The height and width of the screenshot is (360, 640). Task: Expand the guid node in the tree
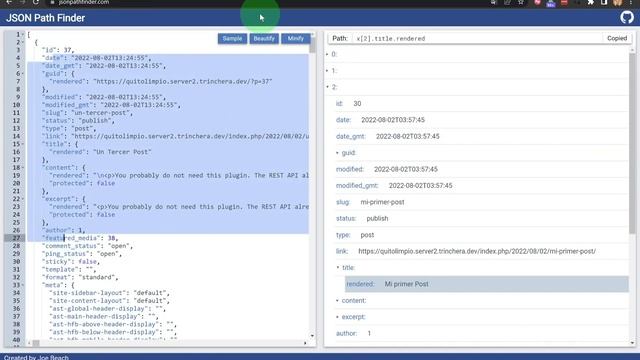pyautogui.click(x=338, y=153)
